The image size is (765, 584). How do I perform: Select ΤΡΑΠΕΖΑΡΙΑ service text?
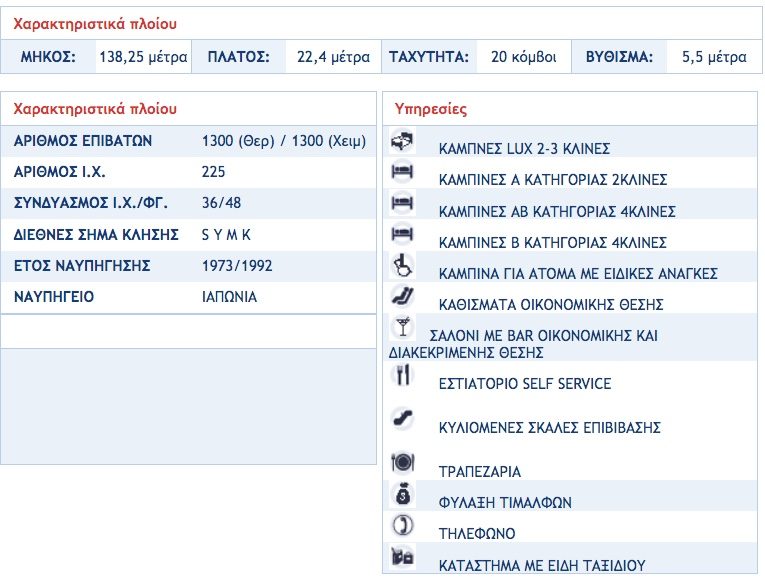pos(480,472)
